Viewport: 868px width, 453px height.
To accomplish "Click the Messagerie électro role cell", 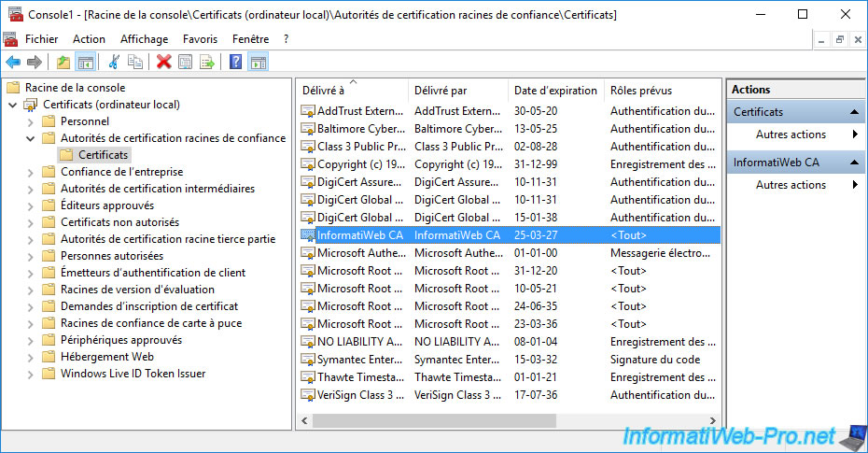I will click(660, 253).
